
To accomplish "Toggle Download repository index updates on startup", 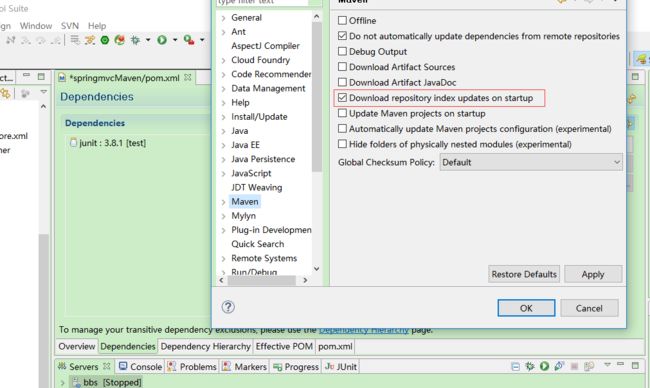I will [342, 98].
